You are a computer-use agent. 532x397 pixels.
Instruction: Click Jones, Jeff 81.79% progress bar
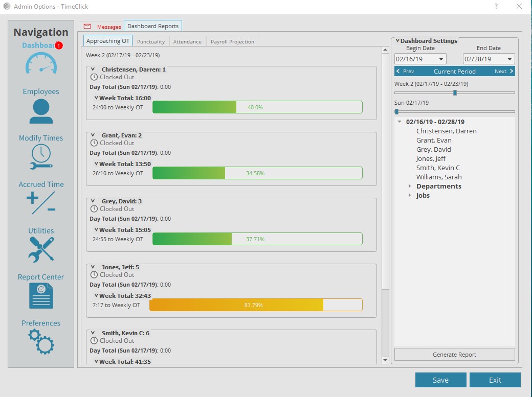click(x=256, y=305)
